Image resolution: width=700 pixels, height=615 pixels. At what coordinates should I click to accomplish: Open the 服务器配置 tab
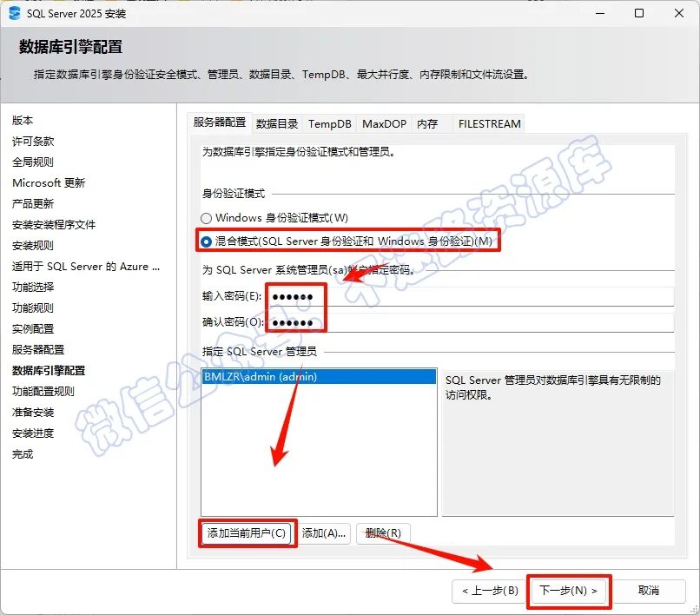click(x=220, y=122)
